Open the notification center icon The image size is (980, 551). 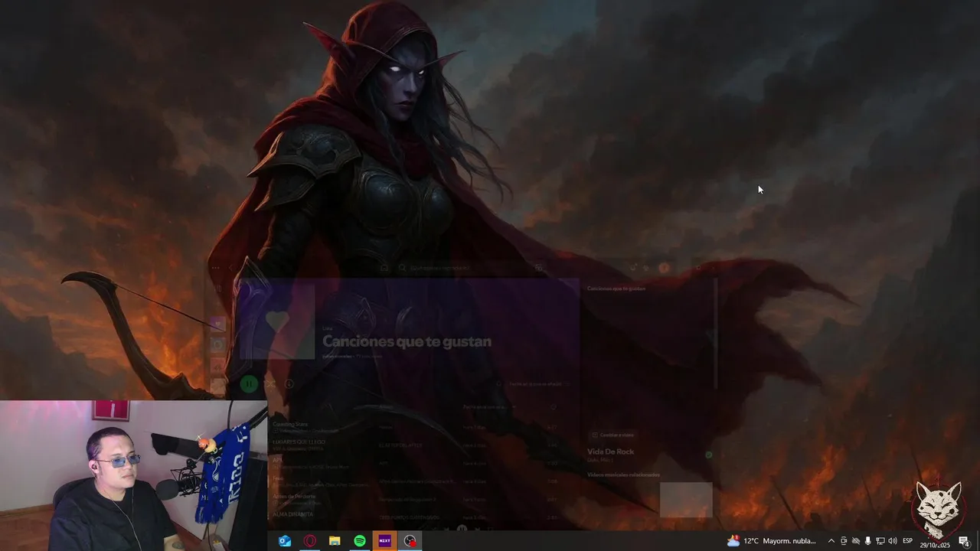click(x=964, y=541)
